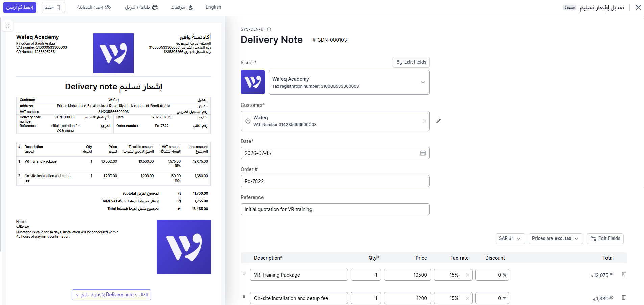Click the info icon beside SYS-DLN-6
Viewport: 644px width, 305px height.
pyautogui.click(x=269, y=29)
